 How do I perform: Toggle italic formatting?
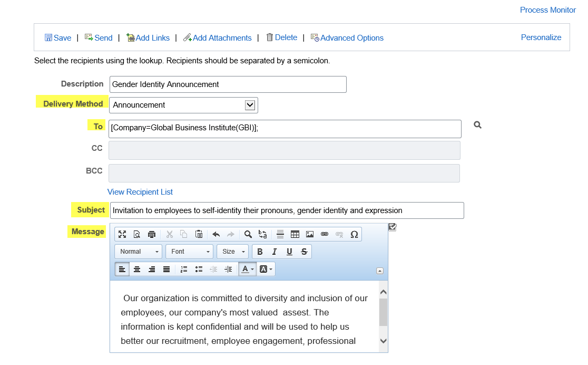click(x=275, y=252)
